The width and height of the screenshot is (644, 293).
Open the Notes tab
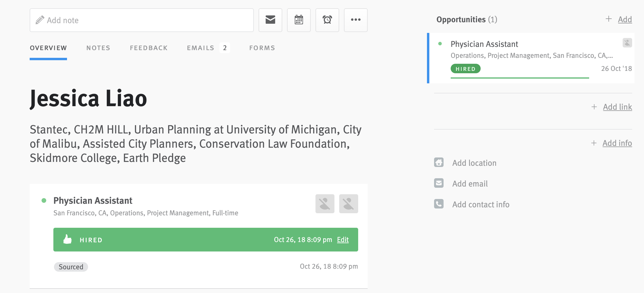pyautogui.click(x=98, y=48)
